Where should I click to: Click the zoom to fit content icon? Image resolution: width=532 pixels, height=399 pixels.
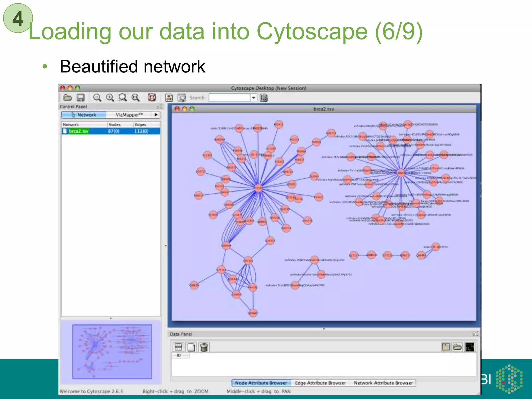pyautogui.click(x=135, y=98)
